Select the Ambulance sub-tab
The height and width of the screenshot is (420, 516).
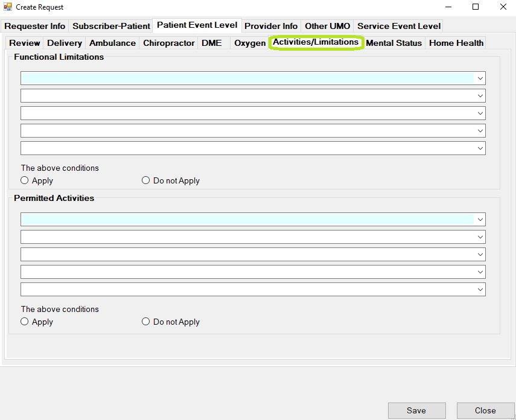(x=112, y=43)
